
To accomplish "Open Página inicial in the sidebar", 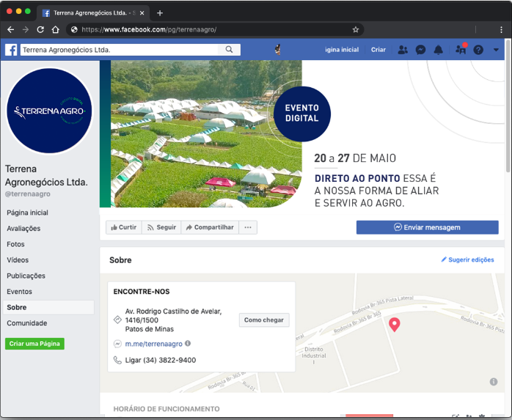I will point(27,213).
